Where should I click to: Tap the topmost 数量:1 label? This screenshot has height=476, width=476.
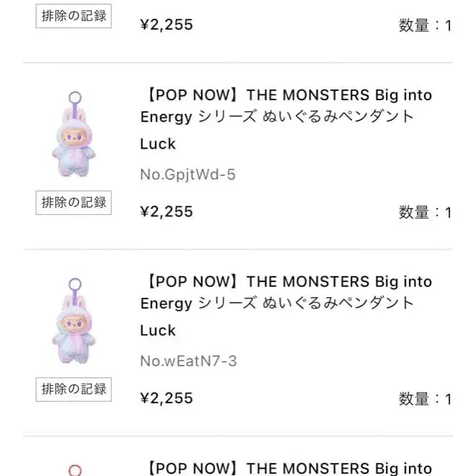425,25
